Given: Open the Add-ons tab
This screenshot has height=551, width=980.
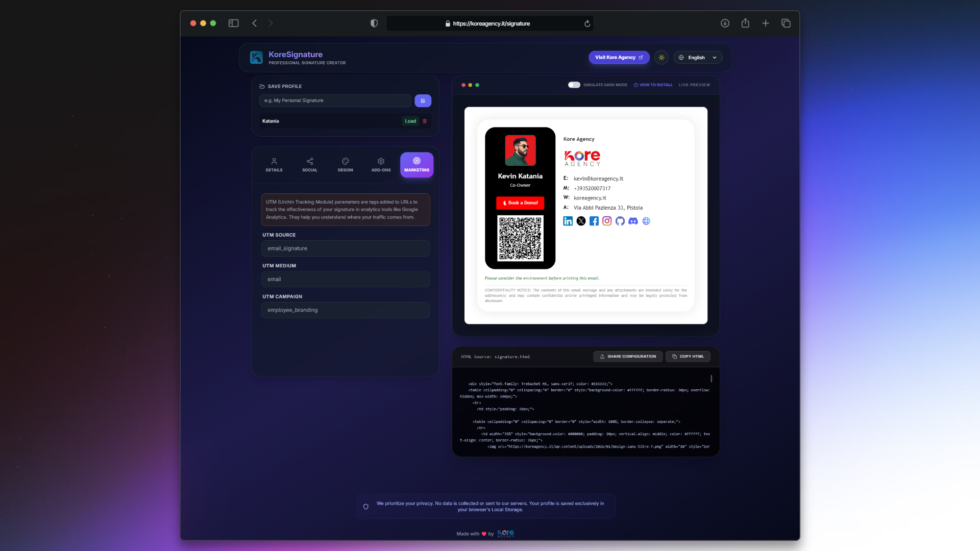Looking at the screenshot, I should [x=381, y=164].
